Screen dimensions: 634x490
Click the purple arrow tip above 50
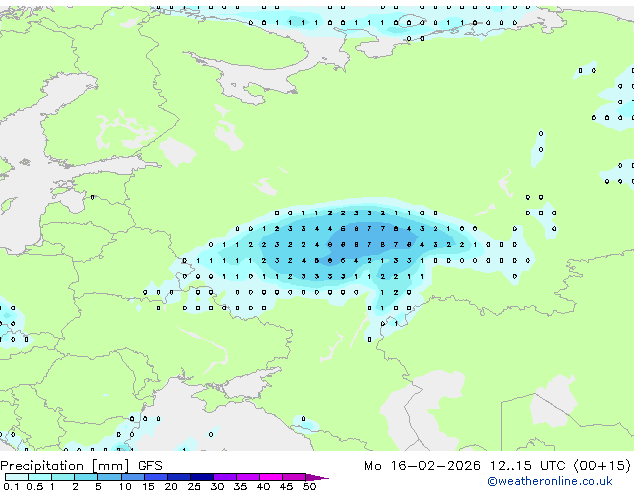tap(317, 477)
